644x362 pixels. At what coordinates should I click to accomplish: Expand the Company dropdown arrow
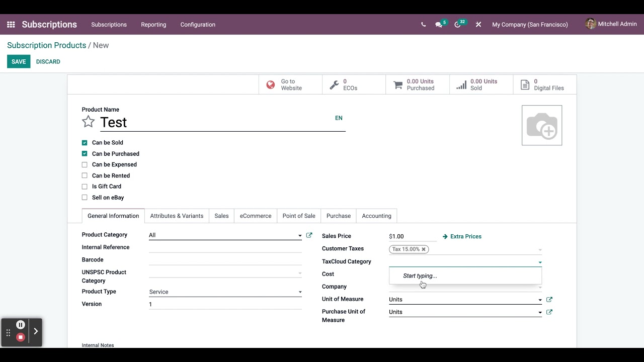[540, 288]
